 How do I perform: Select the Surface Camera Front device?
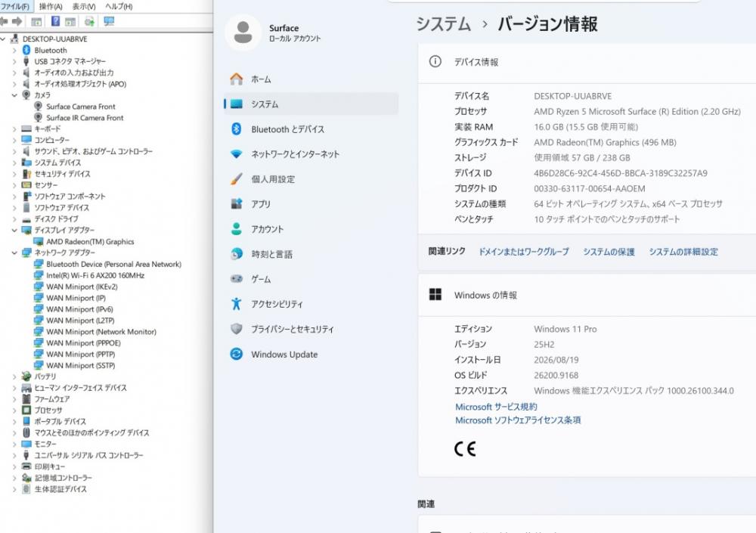pyautogui.click(x=81, y=106)
